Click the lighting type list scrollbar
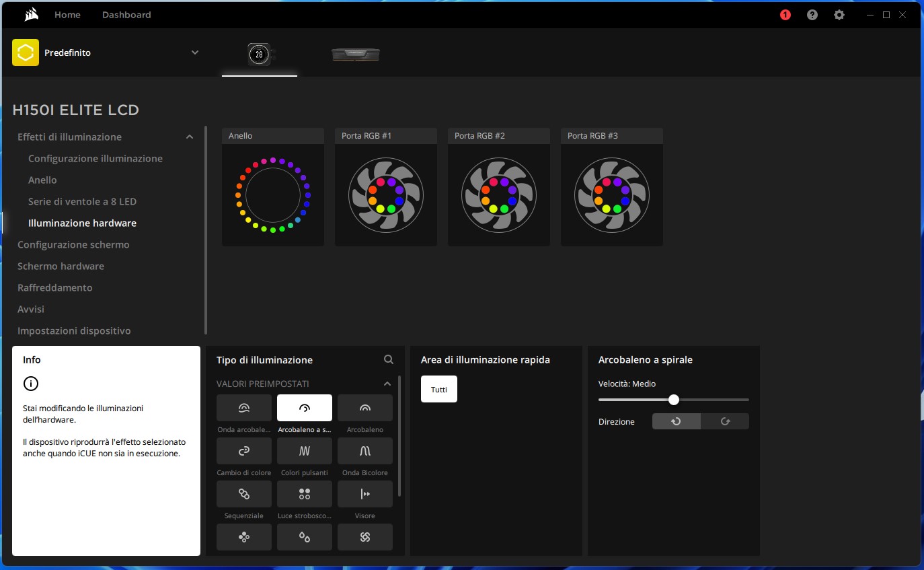The width and height of the screenshot is (924, 570). (400, 436)
